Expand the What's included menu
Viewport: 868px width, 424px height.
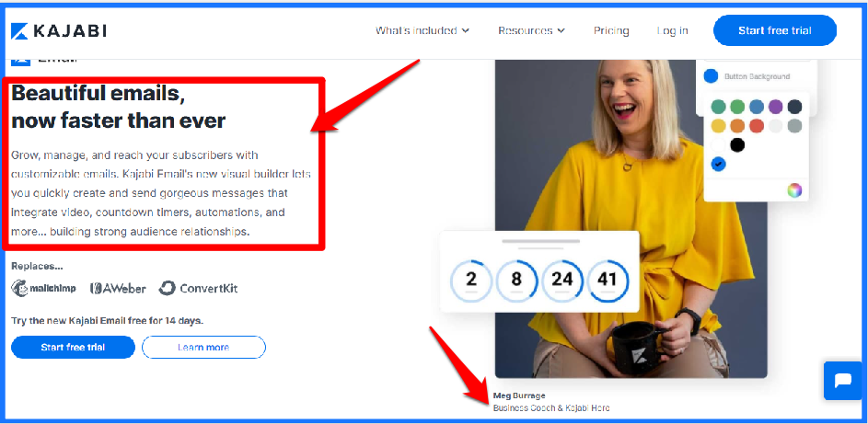pyautogui.click(x=422, y=31)
